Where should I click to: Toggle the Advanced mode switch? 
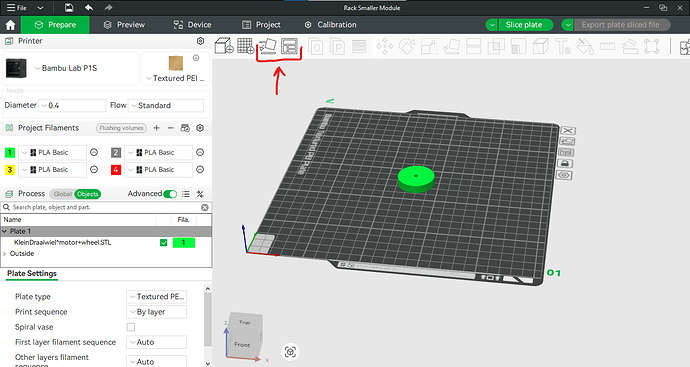(x=170, y=194)
